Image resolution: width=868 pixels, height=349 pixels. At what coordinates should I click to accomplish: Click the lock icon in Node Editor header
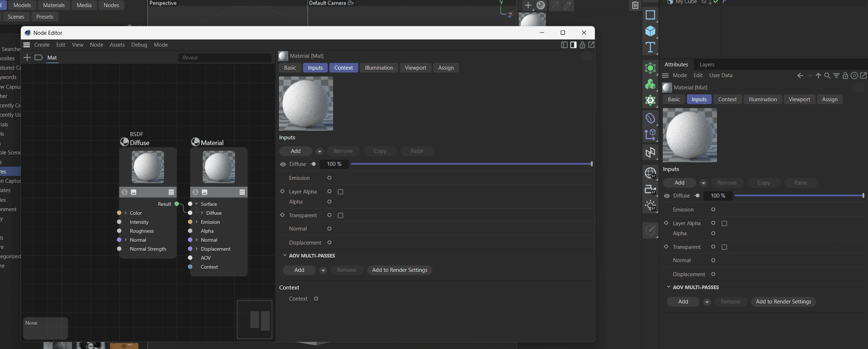pos(582,45)
